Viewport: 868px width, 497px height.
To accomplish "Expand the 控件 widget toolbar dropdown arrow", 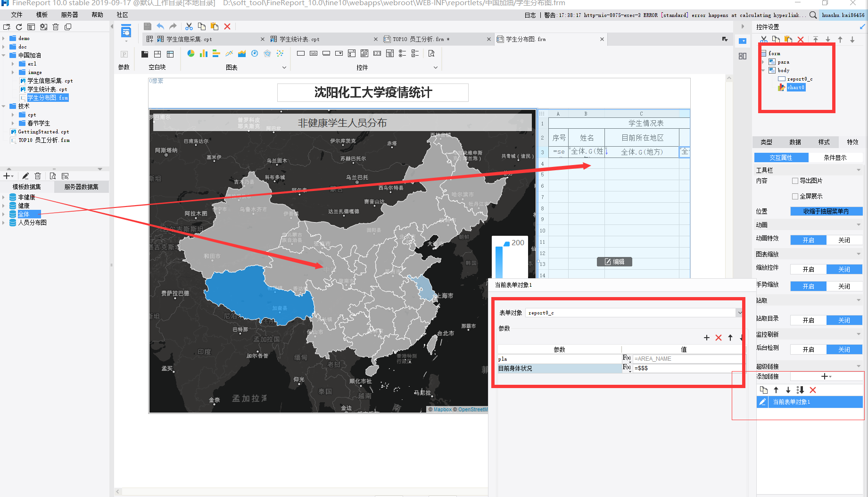I will [436, 67].
